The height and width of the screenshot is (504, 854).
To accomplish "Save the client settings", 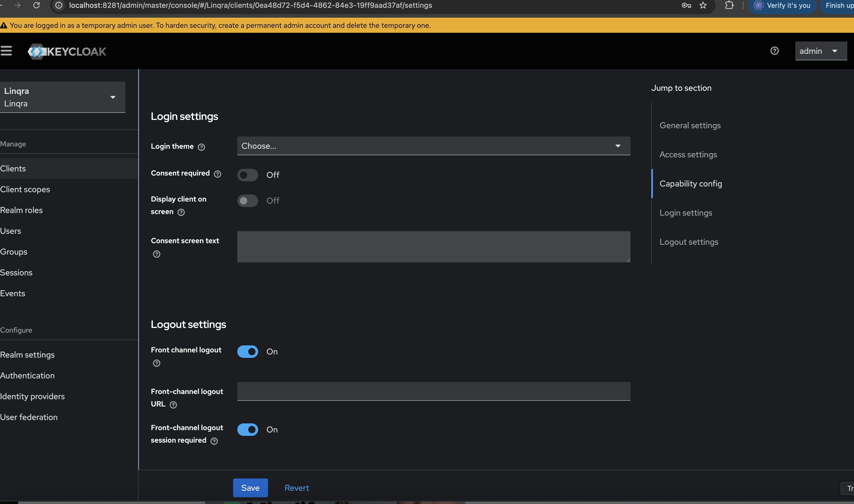I will (250, 488).
